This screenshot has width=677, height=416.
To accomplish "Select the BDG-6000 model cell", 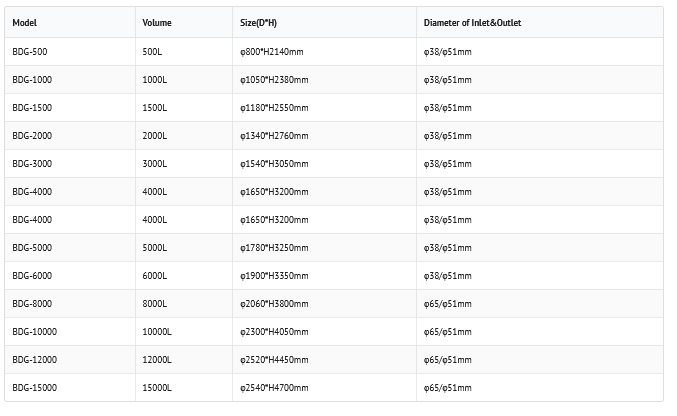I will (31, 275).
